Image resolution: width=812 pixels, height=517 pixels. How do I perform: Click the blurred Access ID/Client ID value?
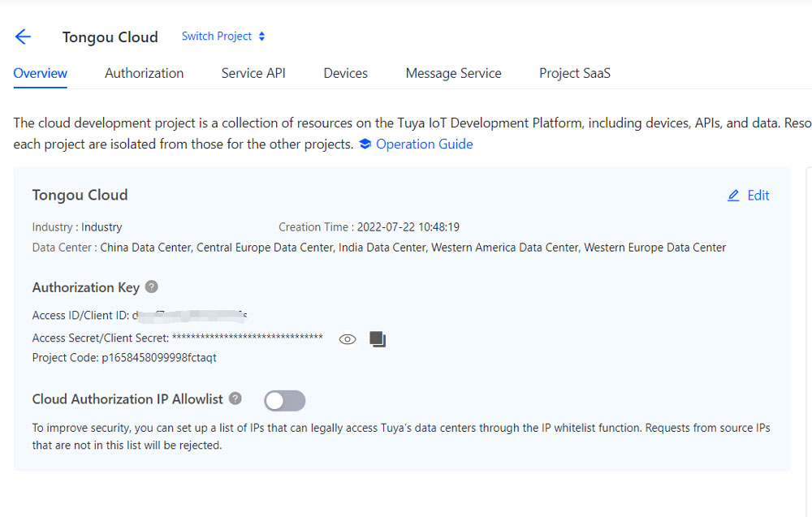click(x=190, y=315)
